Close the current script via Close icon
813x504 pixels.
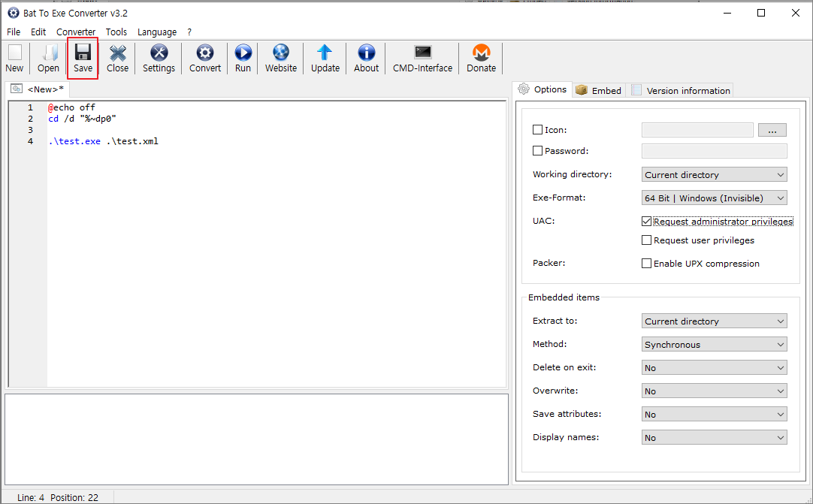coord(118,53)
